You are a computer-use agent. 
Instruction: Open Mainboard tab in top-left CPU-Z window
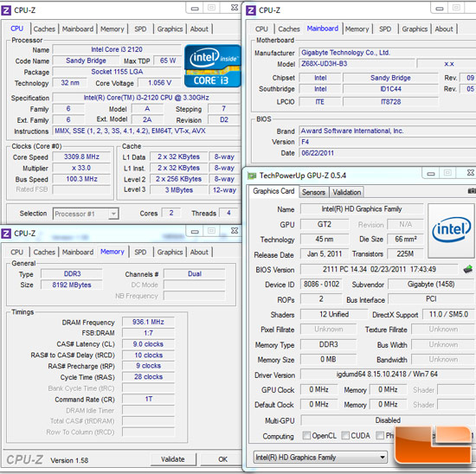coord(78,29)
